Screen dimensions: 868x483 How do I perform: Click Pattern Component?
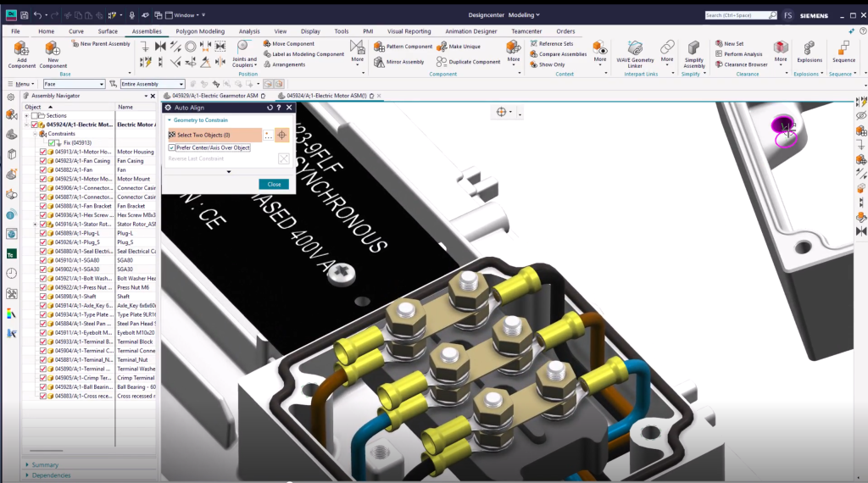pos(403,47)
